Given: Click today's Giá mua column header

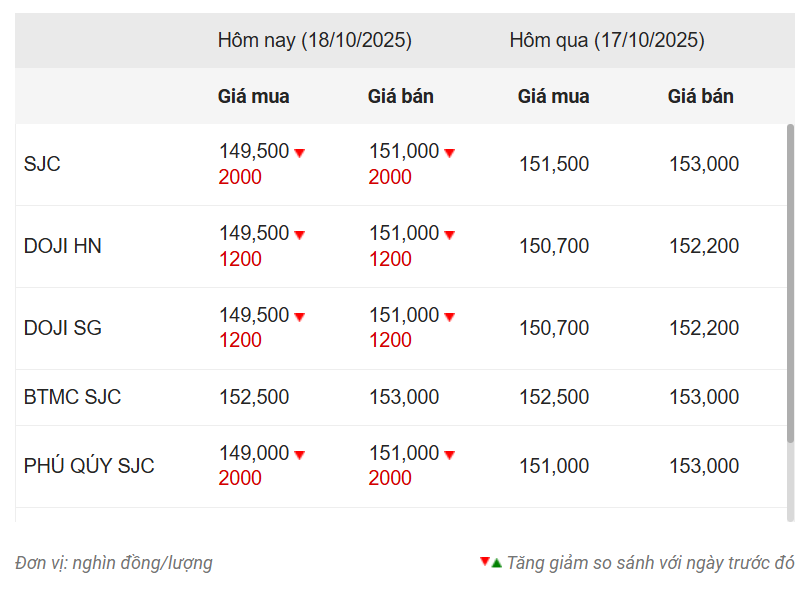Looking at the screenshot, I should tap(253, 97).
